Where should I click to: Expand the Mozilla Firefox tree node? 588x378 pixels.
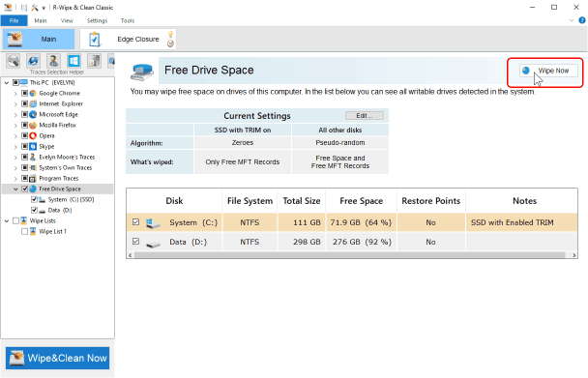(x=15, y=125)
